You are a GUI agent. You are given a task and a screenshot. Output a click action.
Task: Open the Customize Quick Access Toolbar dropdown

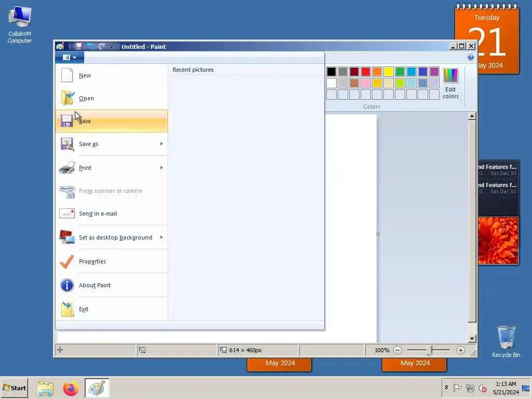click(111, 46)
